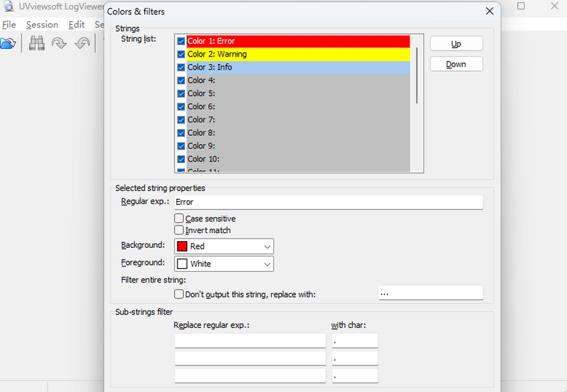Open the Session menu
567x392 pixels.
point(42,25)
